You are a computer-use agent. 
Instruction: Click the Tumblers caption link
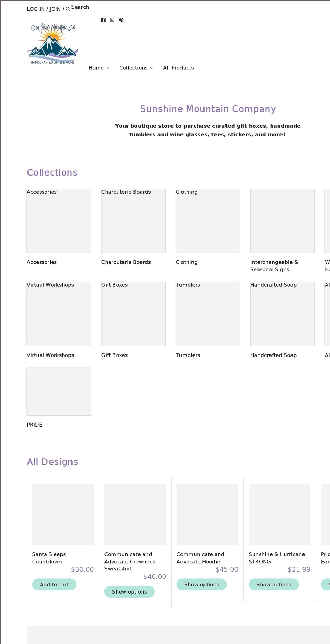(188, 355)
